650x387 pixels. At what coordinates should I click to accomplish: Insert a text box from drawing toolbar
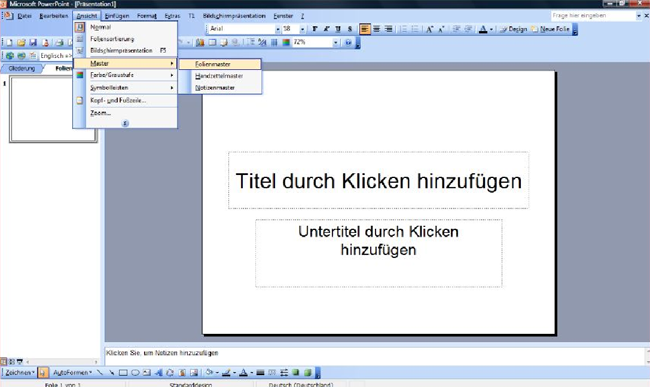pos(147,372)
